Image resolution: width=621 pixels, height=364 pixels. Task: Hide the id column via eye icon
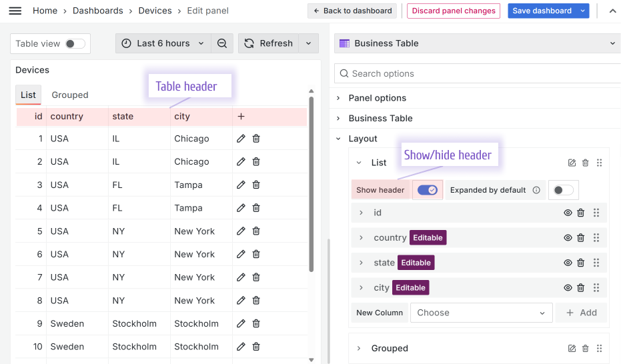[x=568, y=213]
